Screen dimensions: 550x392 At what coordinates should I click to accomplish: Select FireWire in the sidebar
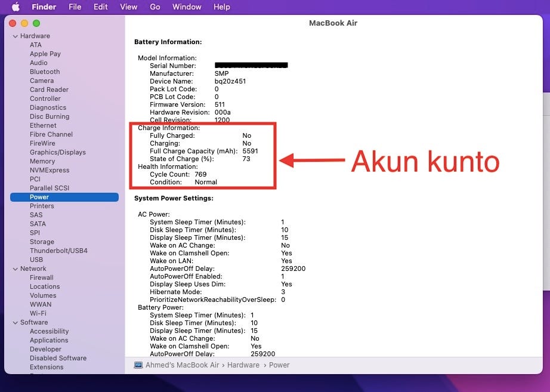42,143
